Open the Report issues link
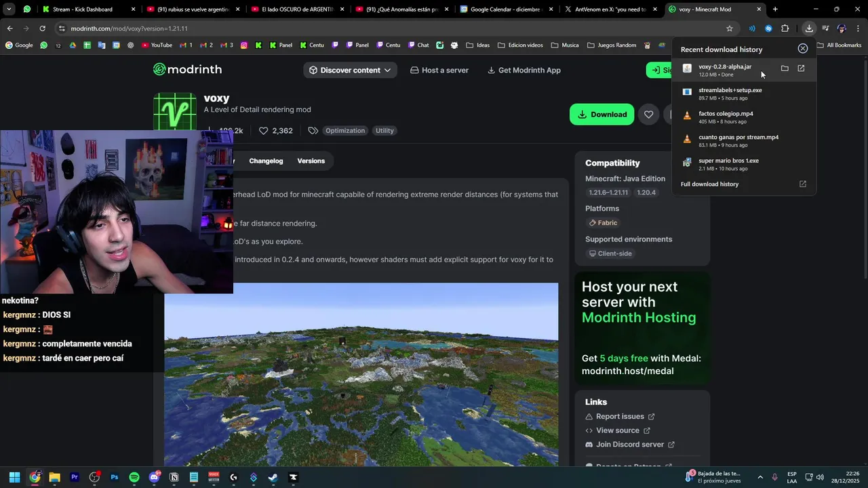Viewport: 868px width, 488px height. click(620, 416)
